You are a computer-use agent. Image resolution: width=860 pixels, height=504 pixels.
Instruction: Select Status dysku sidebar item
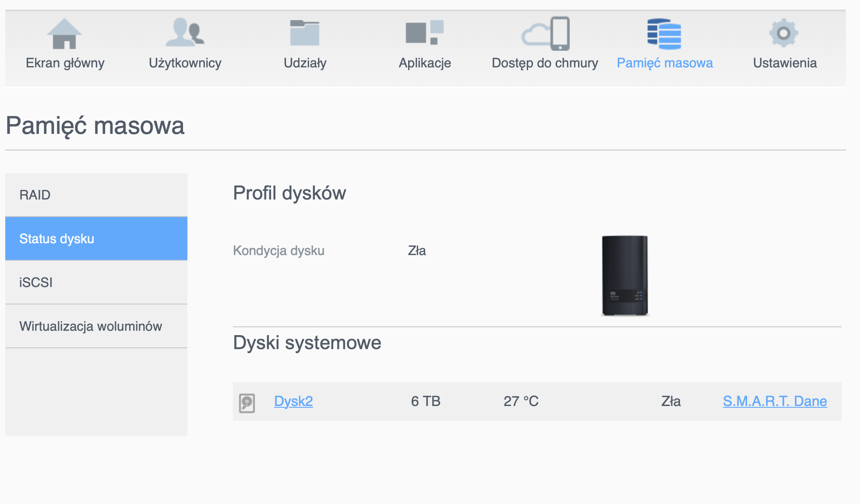point(96,238)
